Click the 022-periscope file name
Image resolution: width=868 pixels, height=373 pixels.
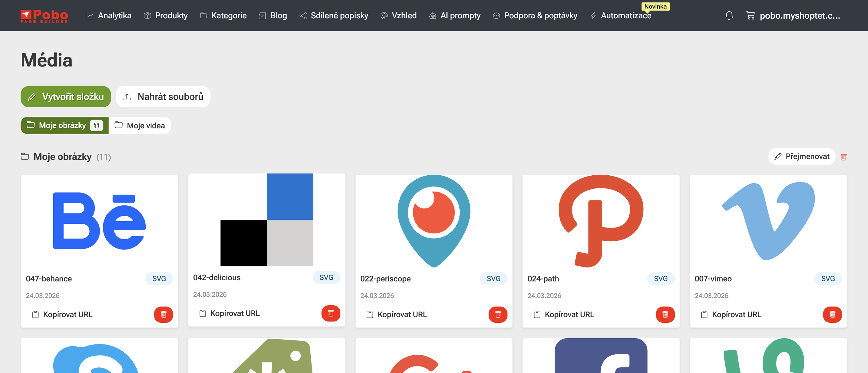[x=385, y=279]
